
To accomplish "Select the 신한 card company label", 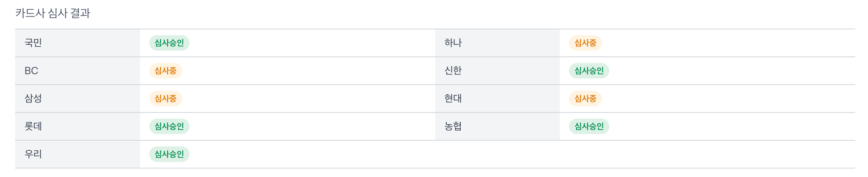I will point(453,71).
